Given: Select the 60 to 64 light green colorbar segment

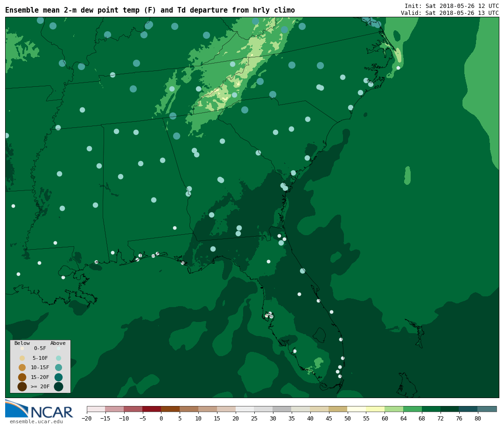Looking at the screenshot, I should pyautogui.click(x=394, y=409).
